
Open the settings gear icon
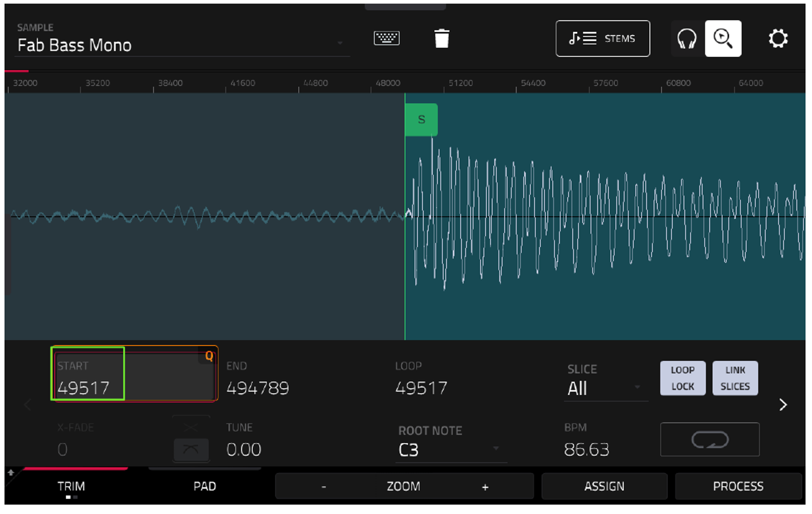coord(778,39)
